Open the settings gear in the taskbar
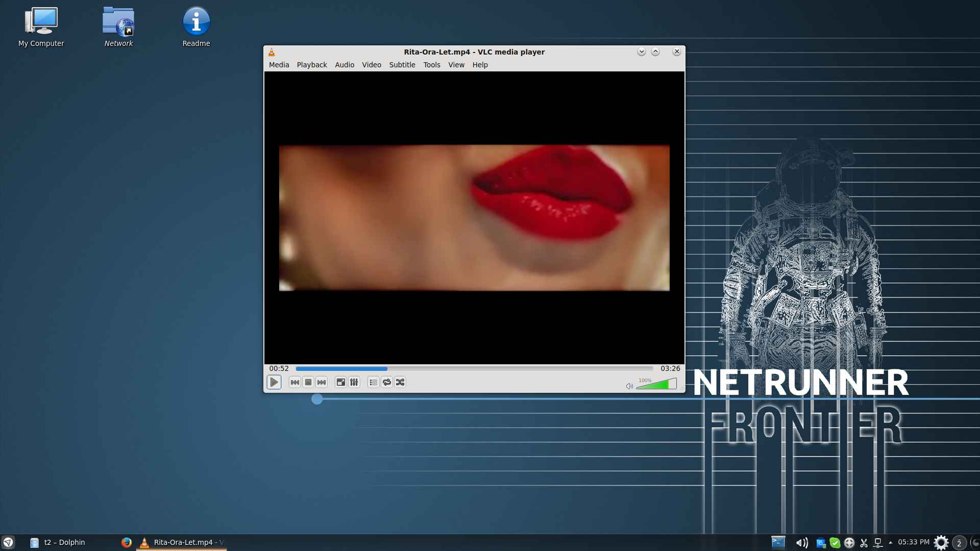Image resolution: width=980 pixels, height=551 pixels. coord(941,542)
